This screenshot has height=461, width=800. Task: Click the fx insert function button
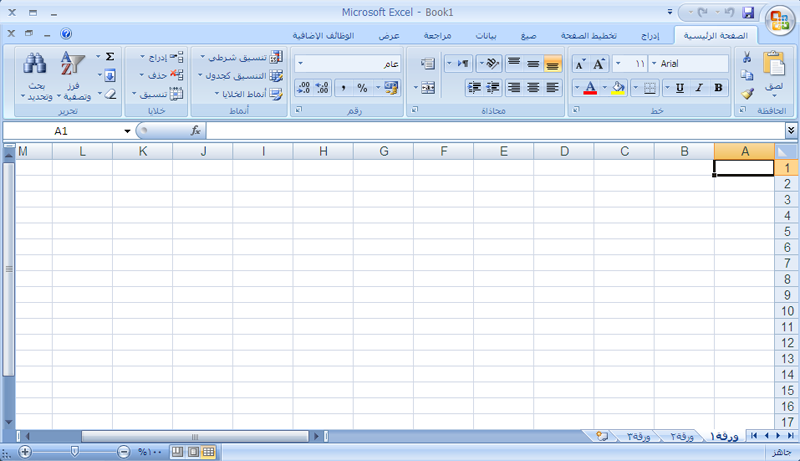coord(195,131)
